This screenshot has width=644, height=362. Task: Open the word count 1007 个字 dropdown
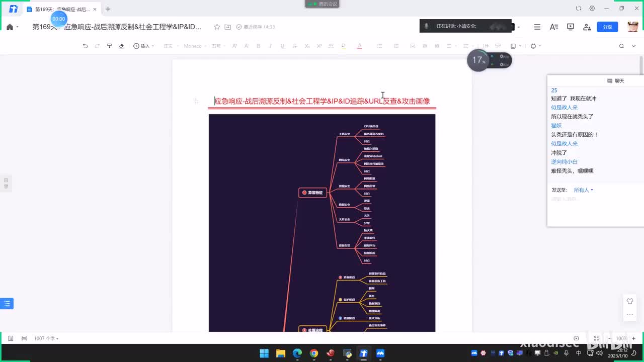click(46, 339)
